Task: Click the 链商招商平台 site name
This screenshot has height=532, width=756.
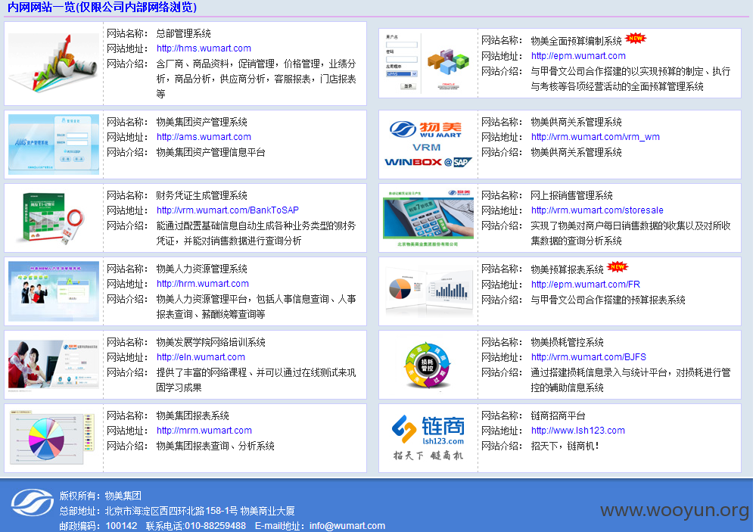Action: [x=558, y=415]
